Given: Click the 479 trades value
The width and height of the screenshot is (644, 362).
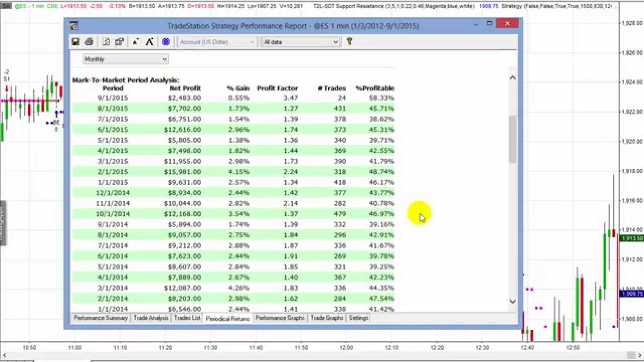Looking at the screenshot, I should click(340, 214).
